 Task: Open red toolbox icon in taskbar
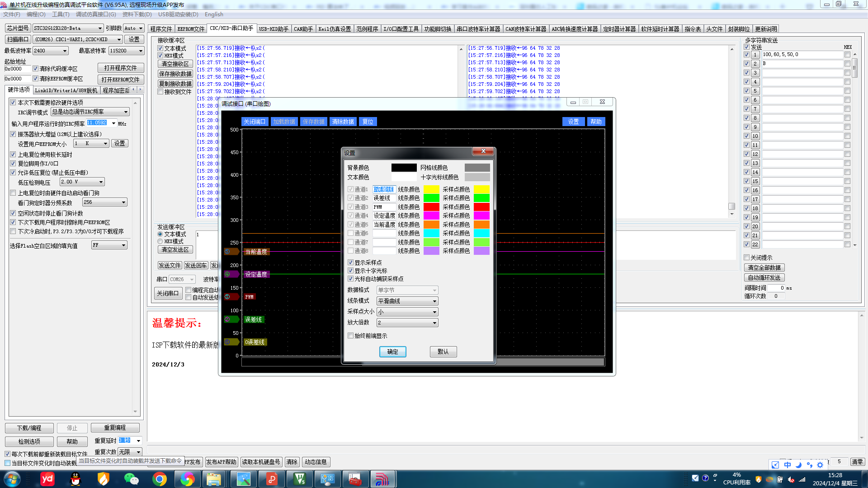[x=355, y=479]
